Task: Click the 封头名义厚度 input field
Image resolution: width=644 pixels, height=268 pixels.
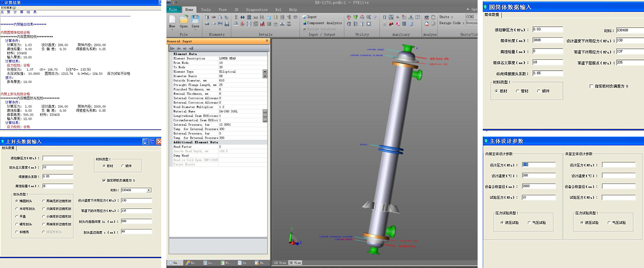Action: [58, 167]
